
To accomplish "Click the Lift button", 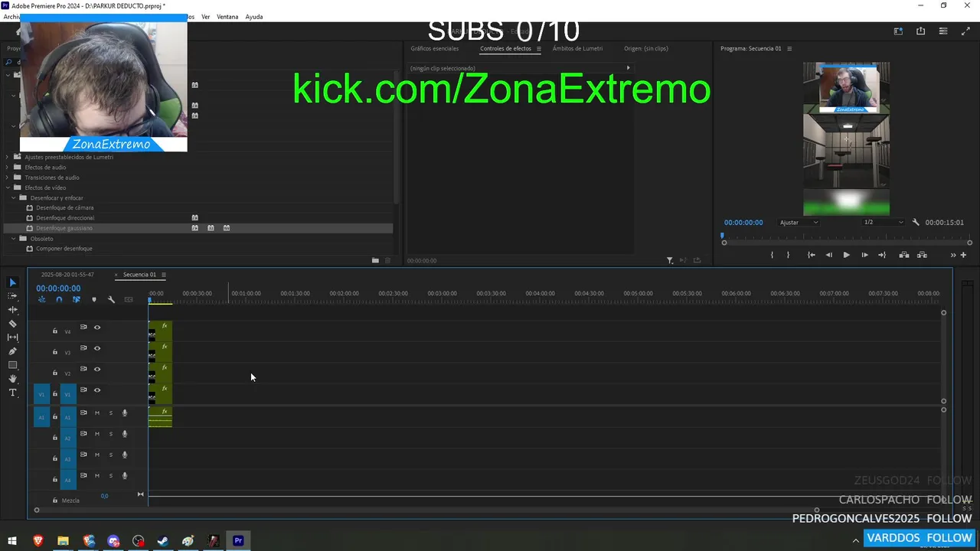I will (904, 255).
